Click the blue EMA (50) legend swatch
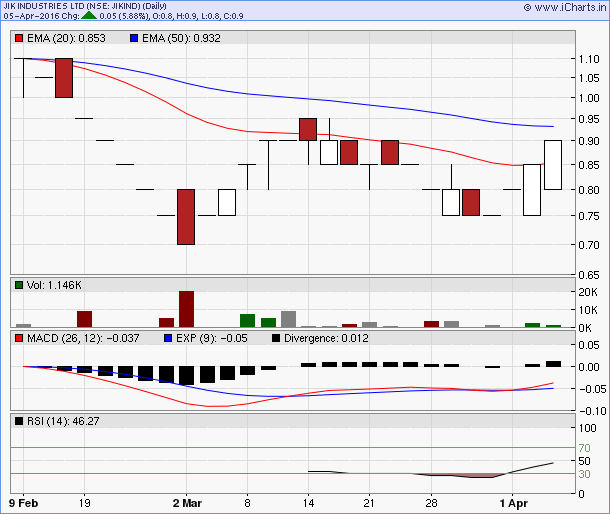Screen dimensions: 610x514 pos(134,38)
